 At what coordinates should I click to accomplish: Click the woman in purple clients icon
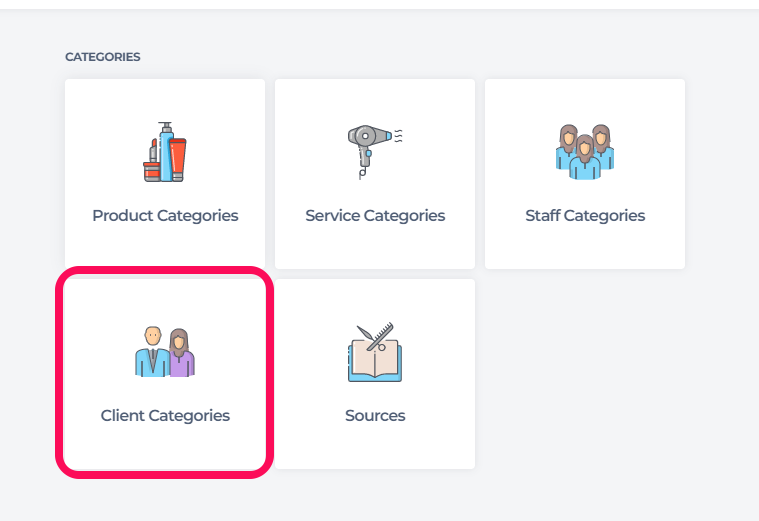tap(182, 352)
